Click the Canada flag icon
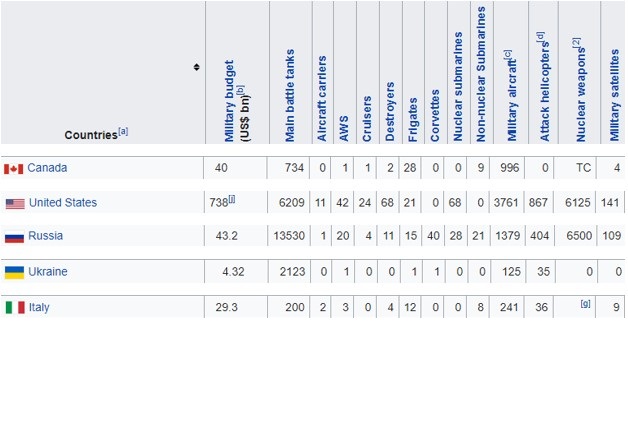 coord(14,168)
